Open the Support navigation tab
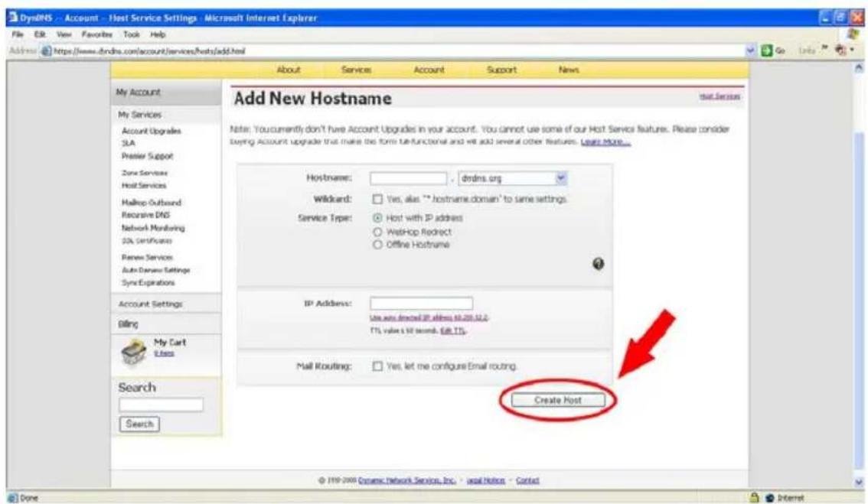 501,70
